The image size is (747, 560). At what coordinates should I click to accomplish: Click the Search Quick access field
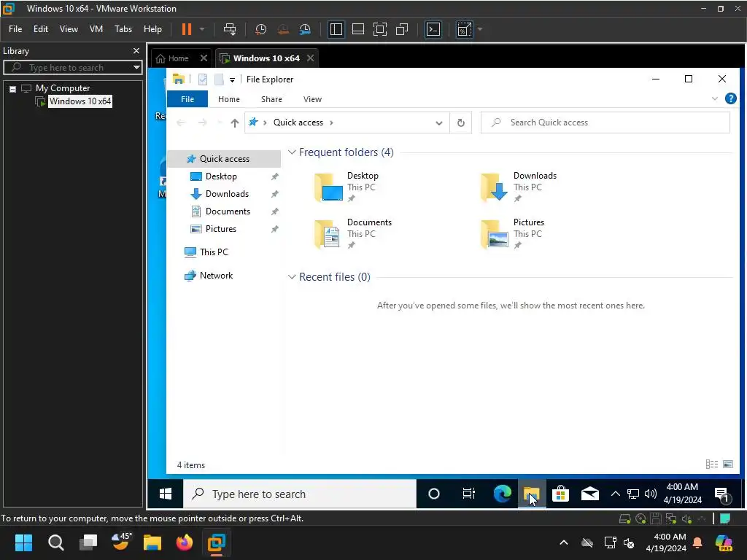point(605,122)
